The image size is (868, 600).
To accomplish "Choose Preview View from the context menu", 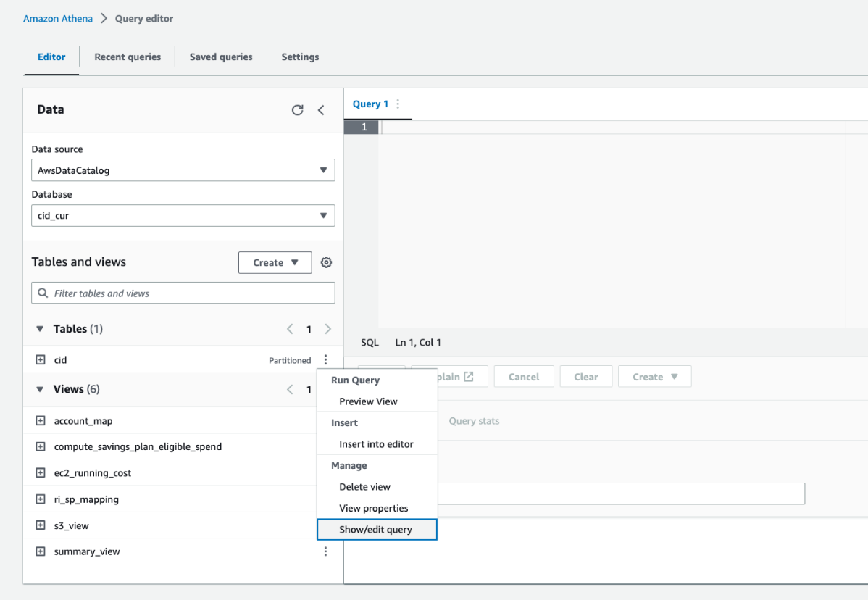I will (370, 401).
